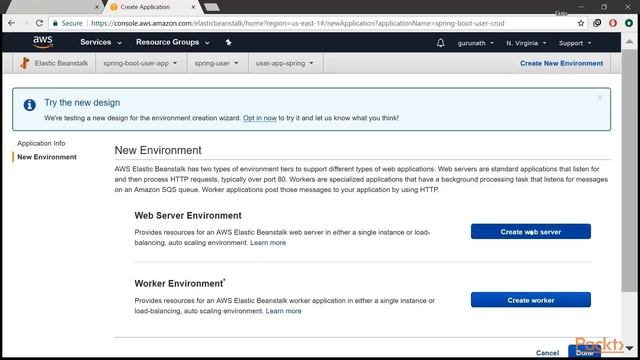Image resolution: width=640 pixels, height=360 pixels.
Task: Click the AWS logo
Action: tap(43, 42)
